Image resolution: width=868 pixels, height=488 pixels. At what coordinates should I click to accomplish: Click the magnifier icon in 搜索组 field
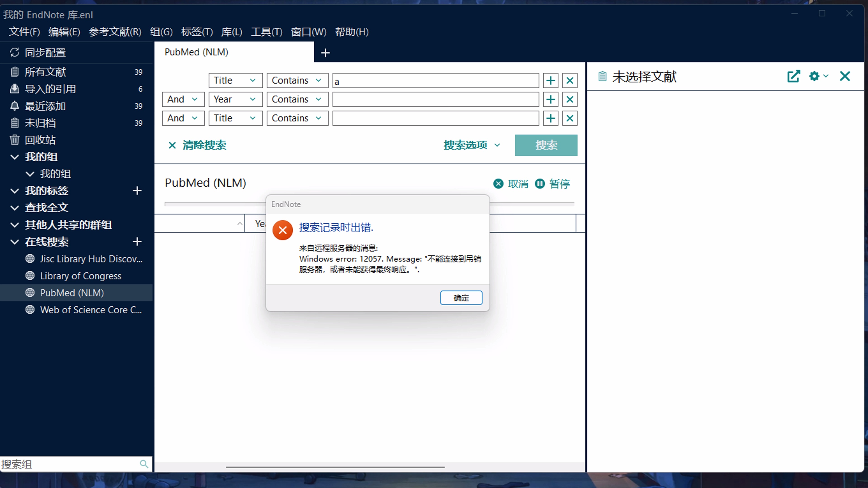coord(144,464)
